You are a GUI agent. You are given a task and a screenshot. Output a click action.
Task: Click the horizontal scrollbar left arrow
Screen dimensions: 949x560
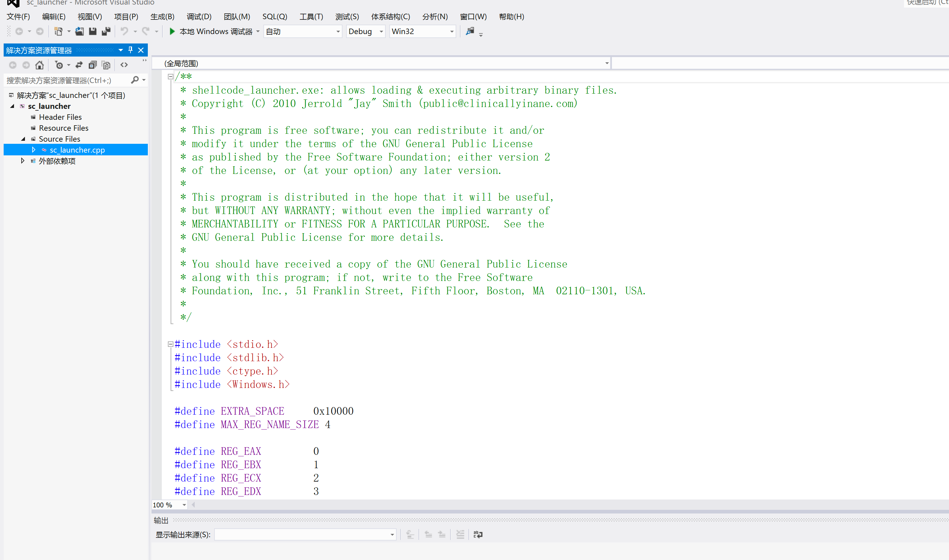click(193, 505)
